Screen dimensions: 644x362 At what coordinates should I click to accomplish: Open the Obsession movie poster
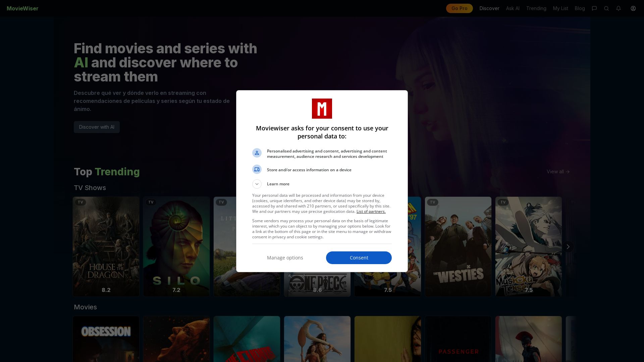pos(106,339)
